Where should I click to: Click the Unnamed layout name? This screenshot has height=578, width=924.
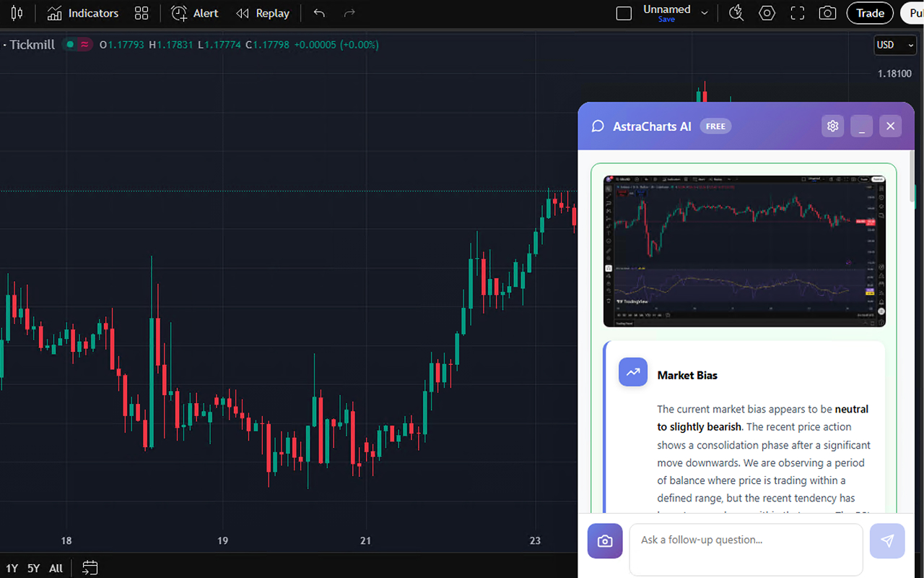coord(667,9)
